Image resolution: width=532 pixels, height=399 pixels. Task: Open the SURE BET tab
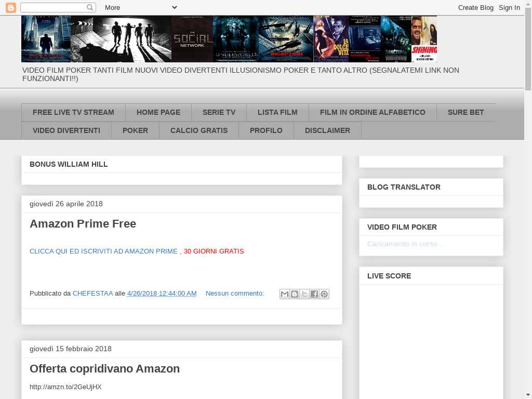[x=466, y=112]
